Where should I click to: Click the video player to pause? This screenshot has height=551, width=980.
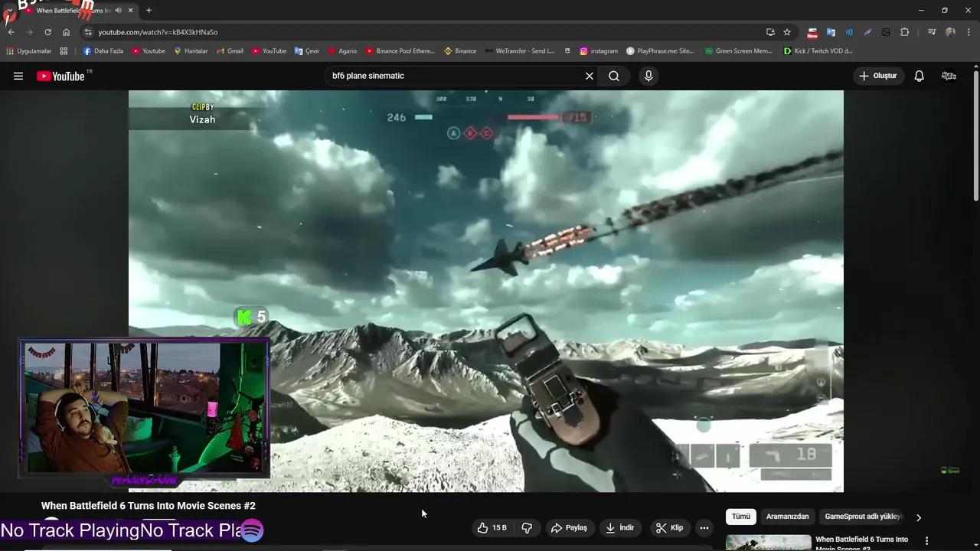coord(485,291)
